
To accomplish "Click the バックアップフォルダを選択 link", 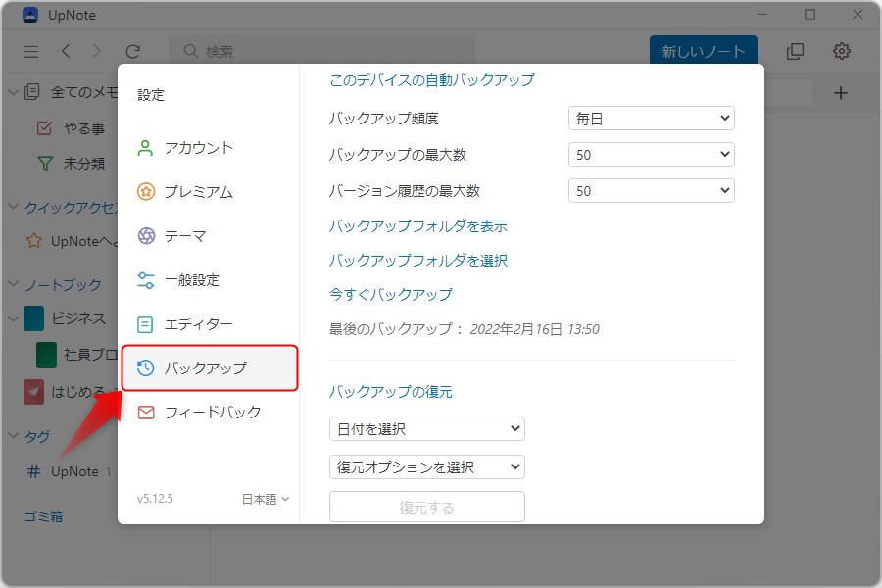I will point(417,261).
